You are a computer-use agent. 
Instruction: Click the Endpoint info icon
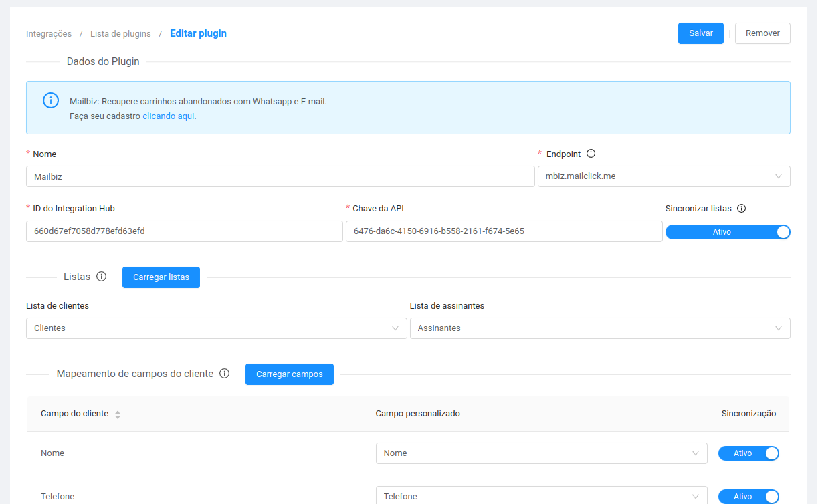pos(591,154)
